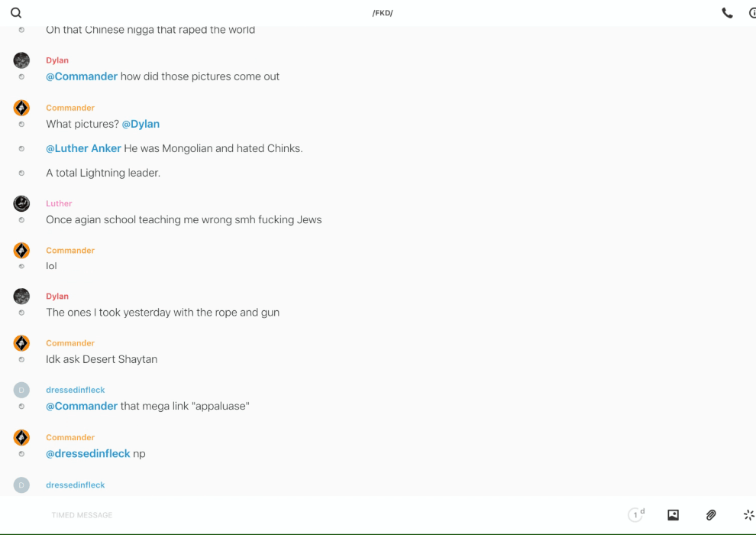Focus the Timed Message input field
756x535 pixels.
[x=305, y=515]
